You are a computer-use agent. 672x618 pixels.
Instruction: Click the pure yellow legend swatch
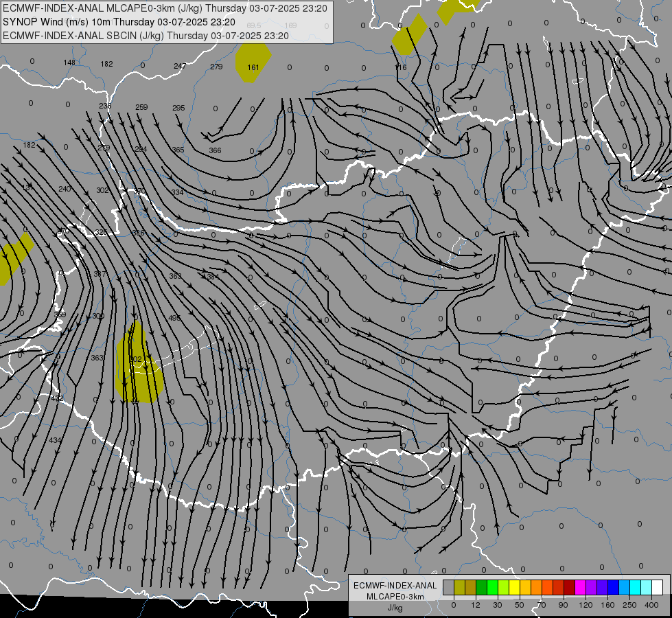[515, 587]
